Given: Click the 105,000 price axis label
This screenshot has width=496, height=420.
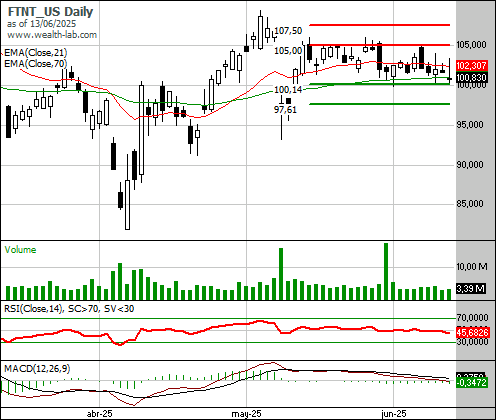Looking at the screenshot, I should tap(471, 45).
